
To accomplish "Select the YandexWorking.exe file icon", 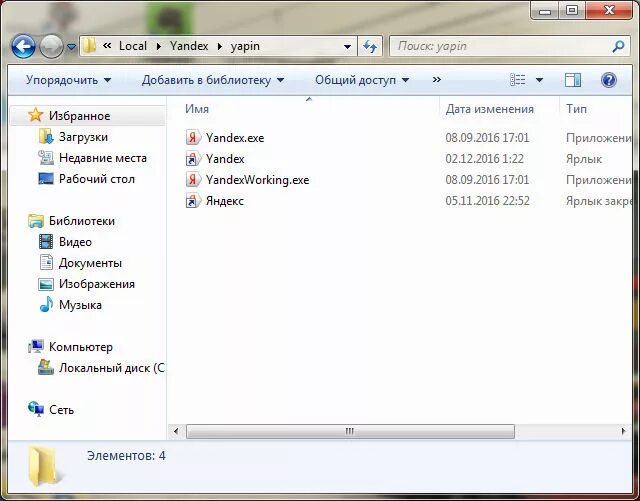I will pyautogui.click(x=193, y=179).
